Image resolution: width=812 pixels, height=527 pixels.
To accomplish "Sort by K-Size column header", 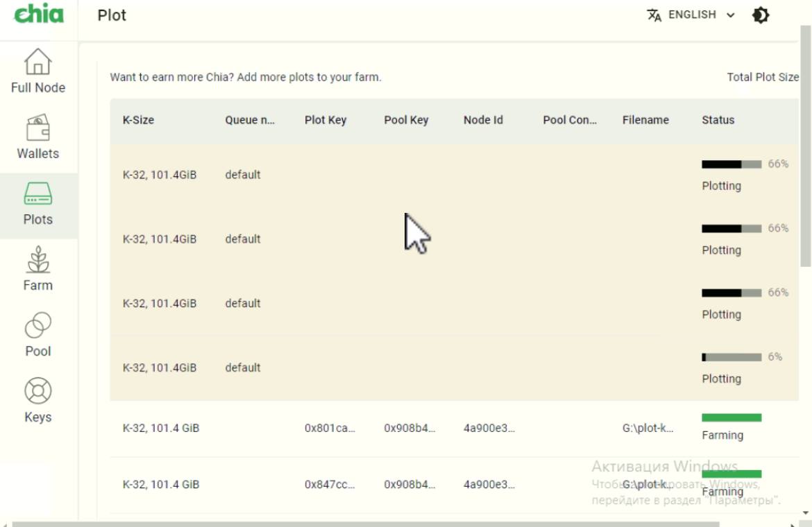I will pyautogui.click(x=138, y=120).
